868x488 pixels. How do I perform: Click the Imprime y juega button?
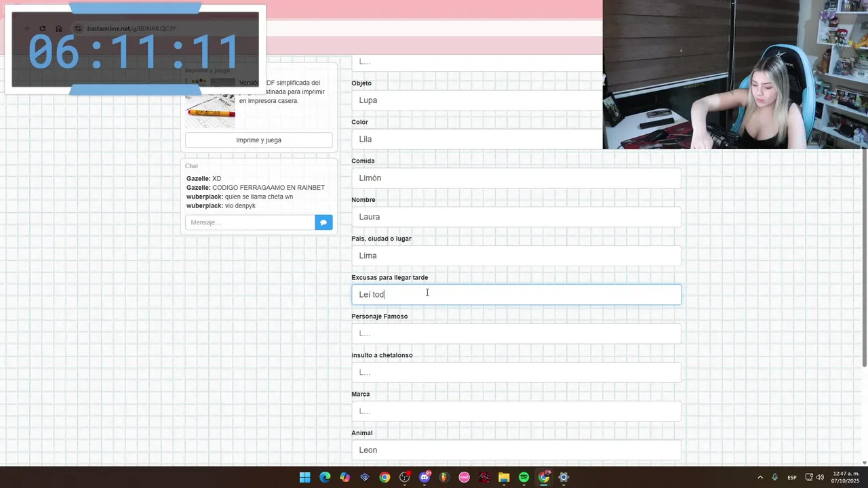pyautogui.click(x=258, y=140)
